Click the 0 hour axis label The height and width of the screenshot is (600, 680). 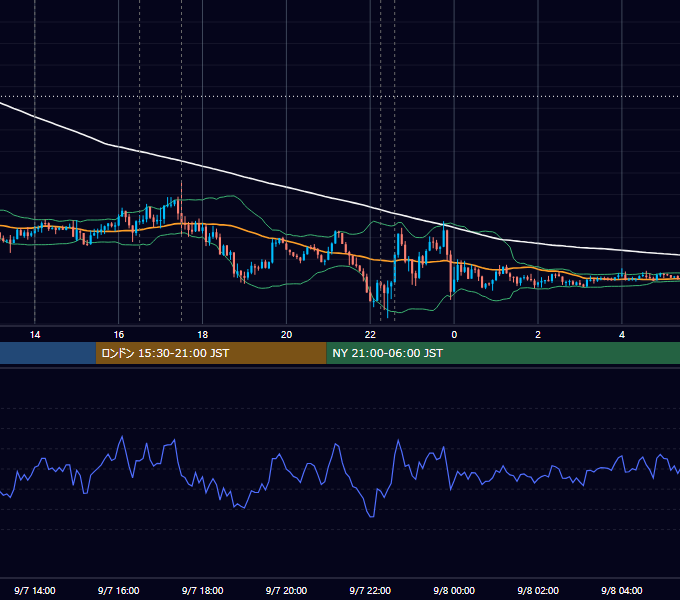coord(454,335)
